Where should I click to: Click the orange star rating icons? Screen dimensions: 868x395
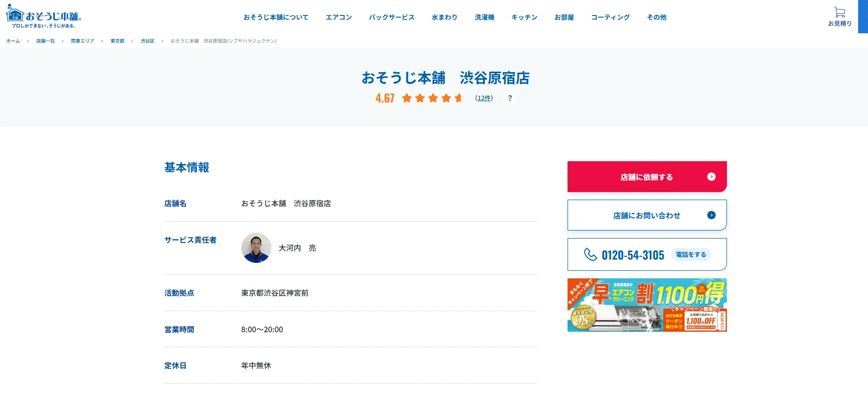433,98
